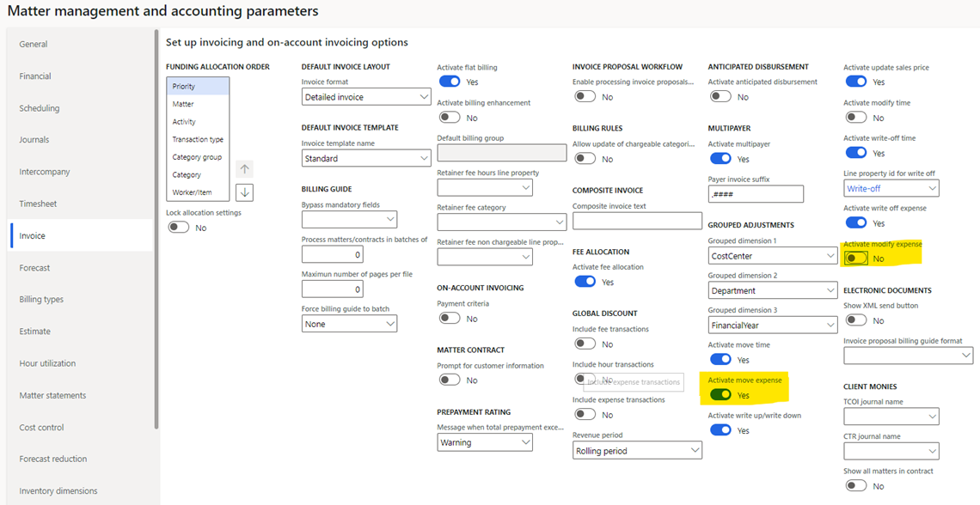
Task: Select Matter in funding allocation list
Action: [x=198, y=104]
